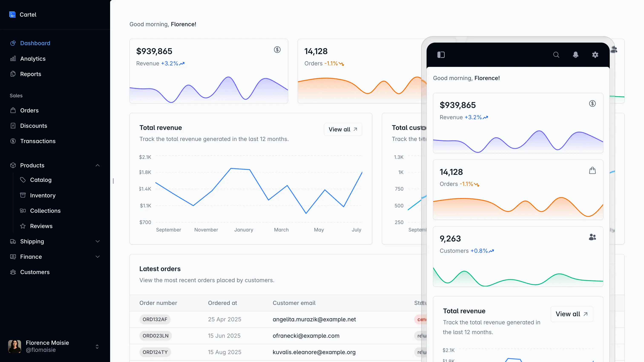Open the Inventory submenu item
The image size is (644, 362).
point(43,195)
